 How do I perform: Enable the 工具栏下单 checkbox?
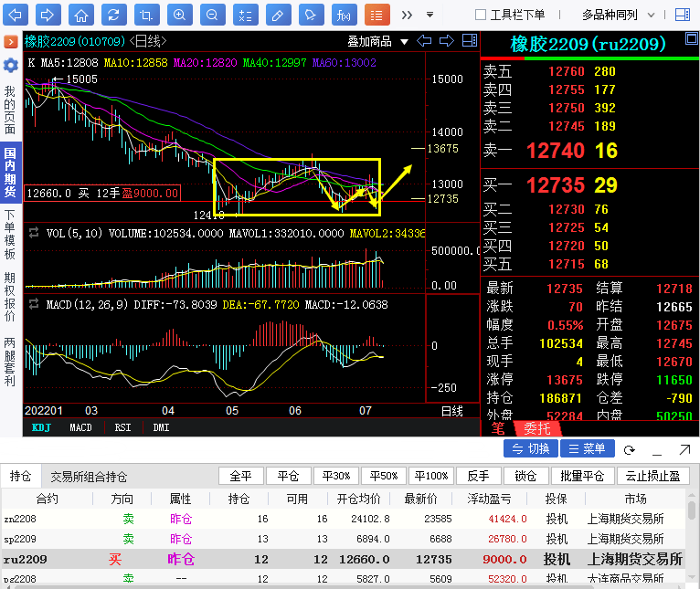click(481, 15)
